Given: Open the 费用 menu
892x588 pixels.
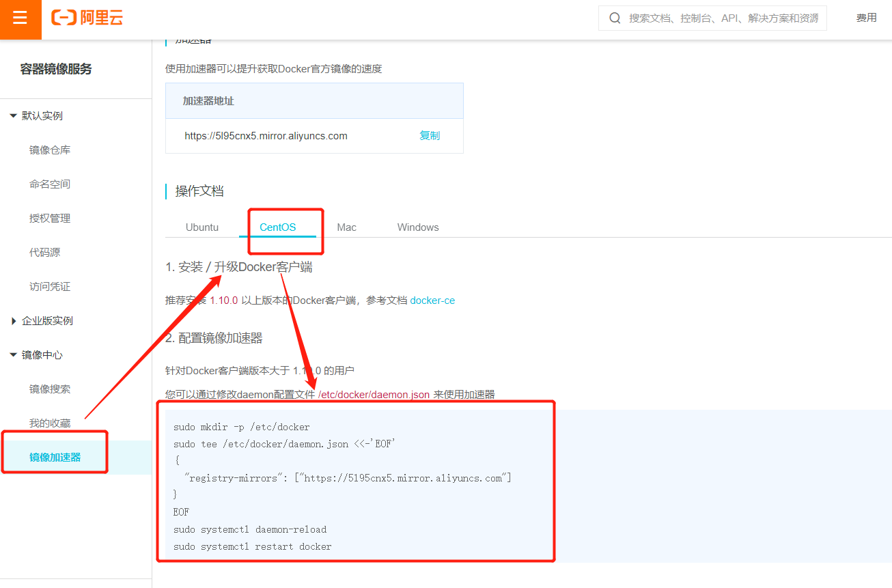Looking at the screenshot, I should 866,18.
